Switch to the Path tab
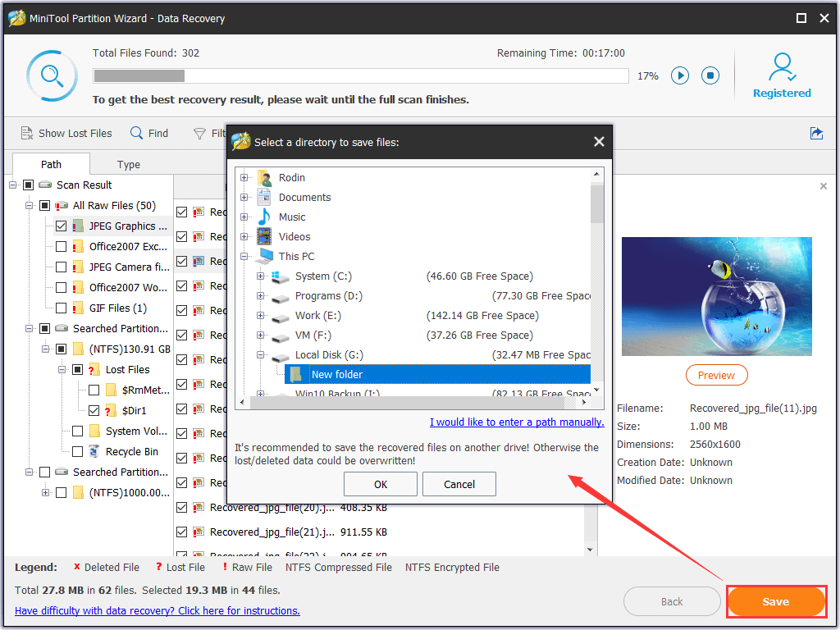 pos(51,164)
